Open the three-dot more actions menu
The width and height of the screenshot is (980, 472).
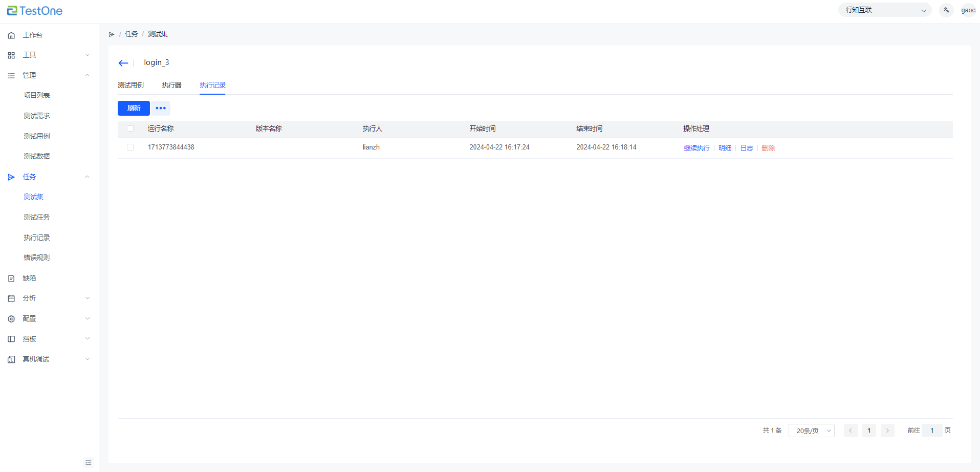point(161,108)
